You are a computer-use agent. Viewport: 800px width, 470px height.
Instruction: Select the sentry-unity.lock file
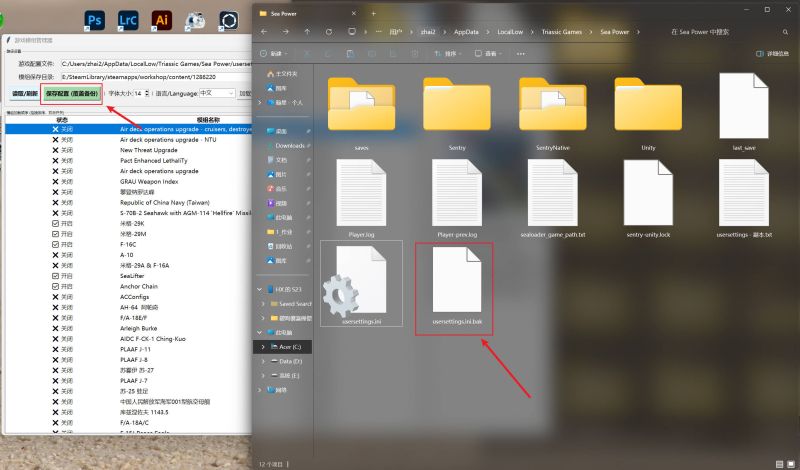pyautogui.click(x=648, y=199)
